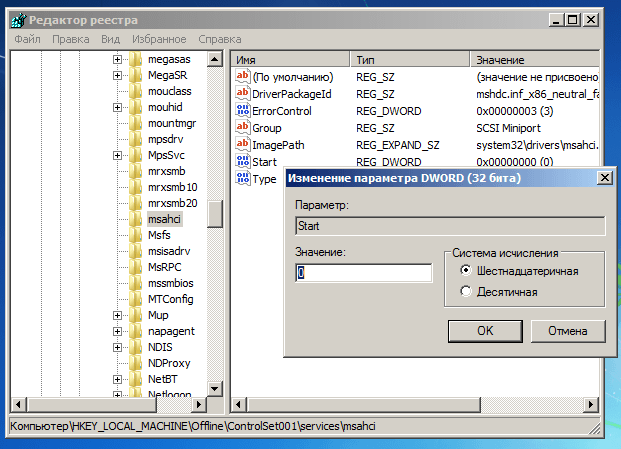Screen dimensions: 621x449
Task: Click the Group string value icon
Action: click(x=241, y=127)
